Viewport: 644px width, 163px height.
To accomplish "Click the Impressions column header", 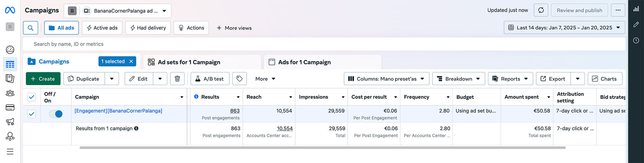I will click(313, 97).
